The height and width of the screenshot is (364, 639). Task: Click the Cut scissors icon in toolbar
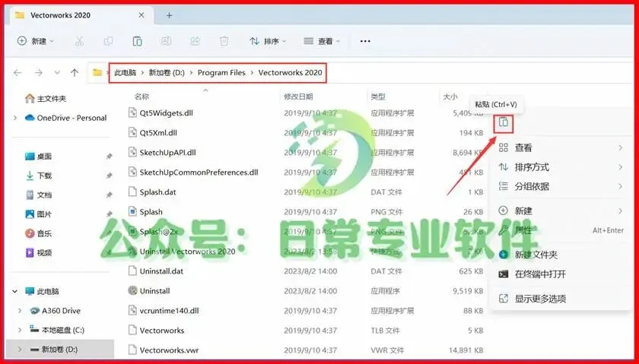(x=79, y=41)
